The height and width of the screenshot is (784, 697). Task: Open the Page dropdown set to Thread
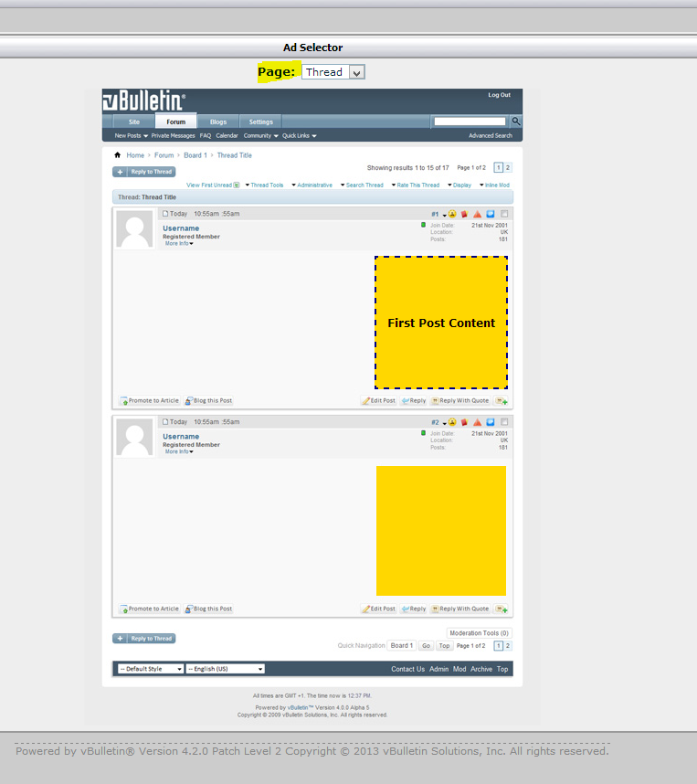[x=333, y=72]
